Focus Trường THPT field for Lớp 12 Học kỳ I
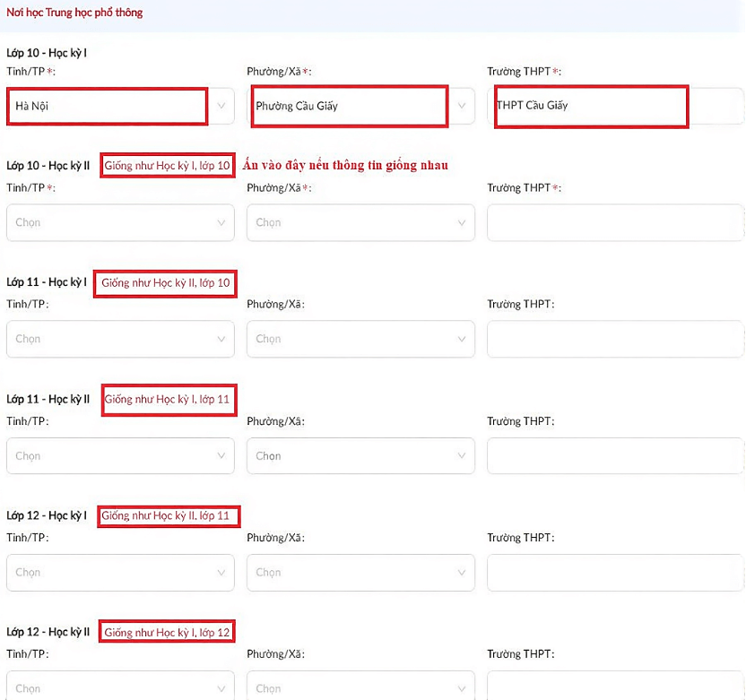 coord(615,572)
